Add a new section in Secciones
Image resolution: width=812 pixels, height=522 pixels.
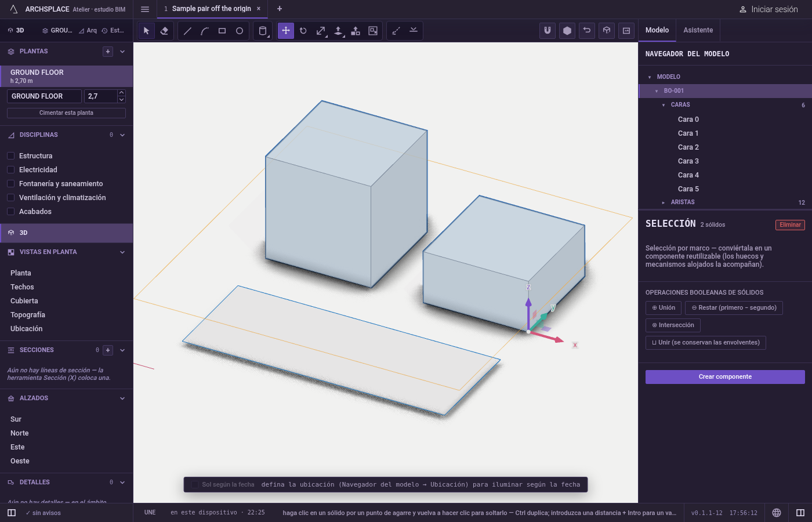point(108,350)
